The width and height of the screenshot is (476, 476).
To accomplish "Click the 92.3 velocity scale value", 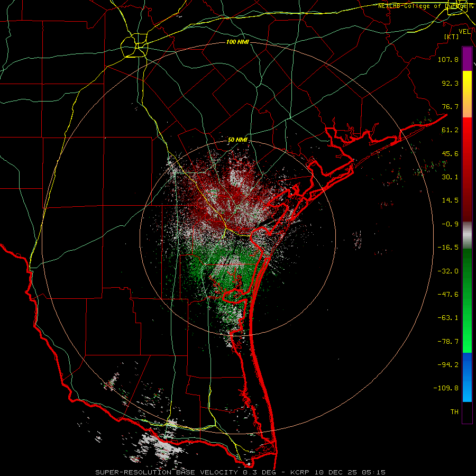I will pyautogui.click(x=450, y=83).
